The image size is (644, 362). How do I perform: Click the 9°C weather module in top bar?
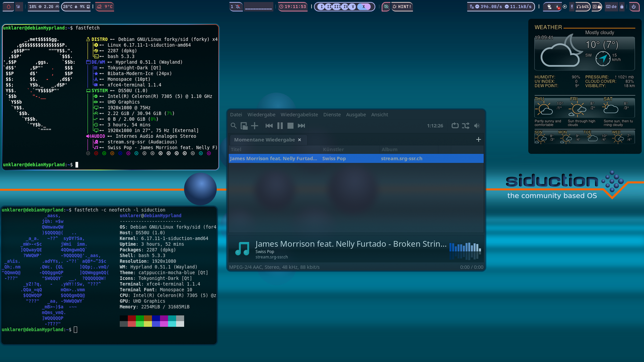[105, 7]
